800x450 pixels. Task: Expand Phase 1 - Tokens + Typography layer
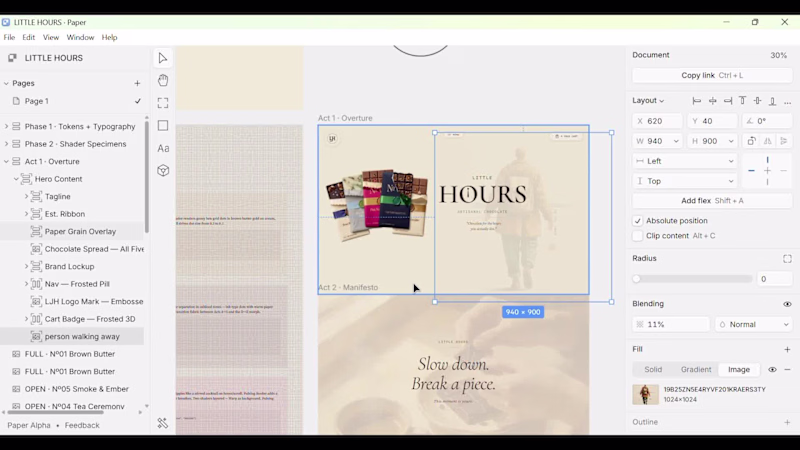click(x=6, y=127)
